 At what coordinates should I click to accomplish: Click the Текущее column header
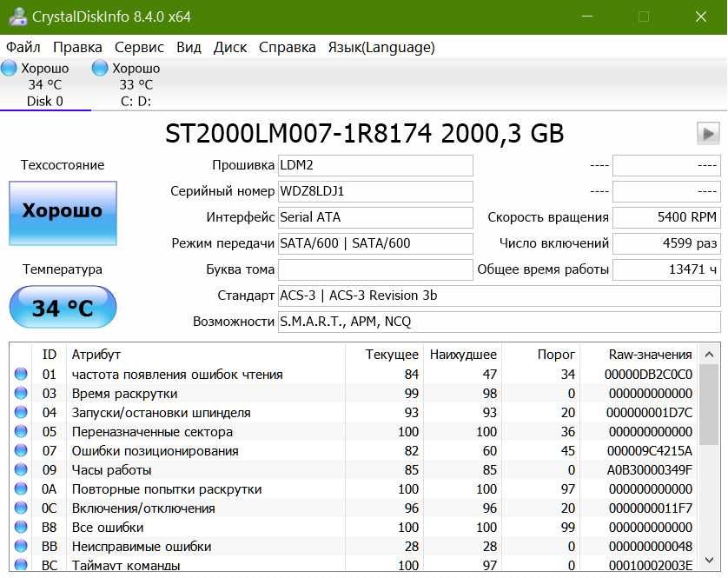click(385, 355)
